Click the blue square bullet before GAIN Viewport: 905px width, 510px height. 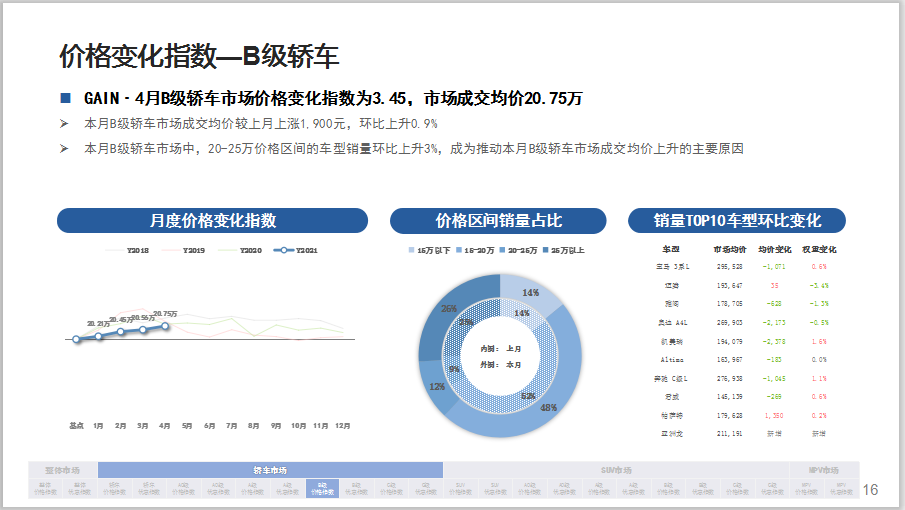pyautogui.click(x=66, y=98)
